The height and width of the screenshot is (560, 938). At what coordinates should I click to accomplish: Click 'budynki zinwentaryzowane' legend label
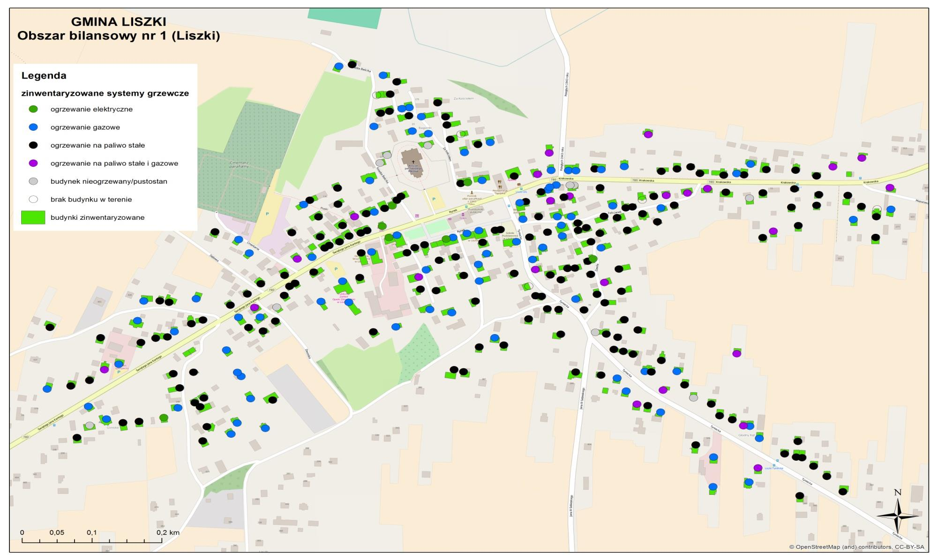(x=98, y=217)
